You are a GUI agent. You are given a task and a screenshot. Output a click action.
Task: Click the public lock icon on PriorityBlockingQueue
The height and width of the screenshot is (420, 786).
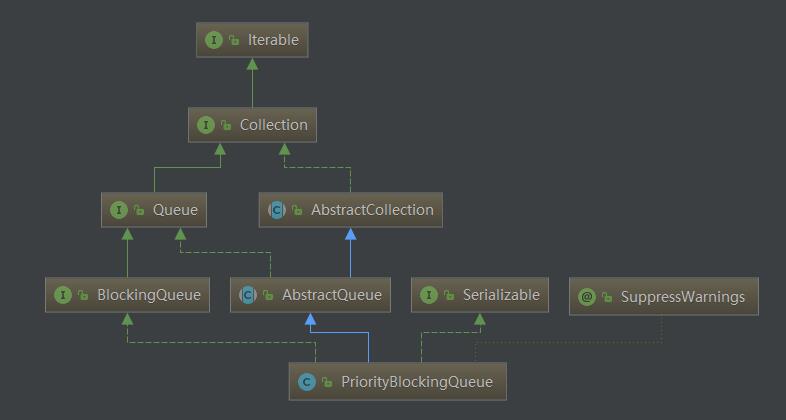[327, 382]
